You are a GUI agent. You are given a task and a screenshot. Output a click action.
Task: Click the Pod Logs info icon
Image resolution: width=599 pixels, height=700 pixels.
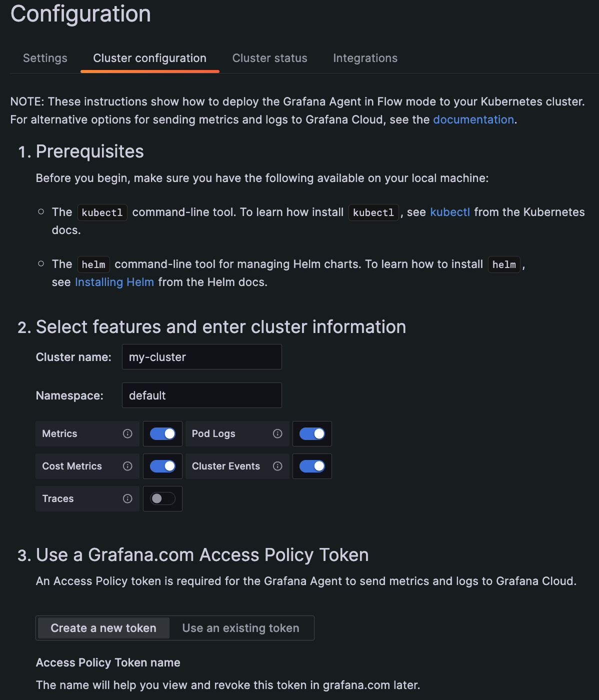tap(277, 433)
